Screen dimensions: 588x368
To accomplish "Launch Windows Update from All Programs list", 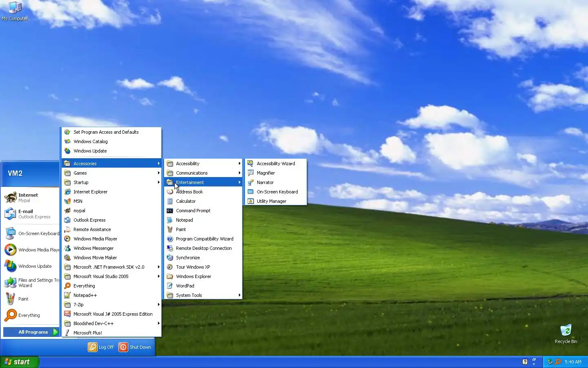I will pyautogui.click(x=111, y=151).
